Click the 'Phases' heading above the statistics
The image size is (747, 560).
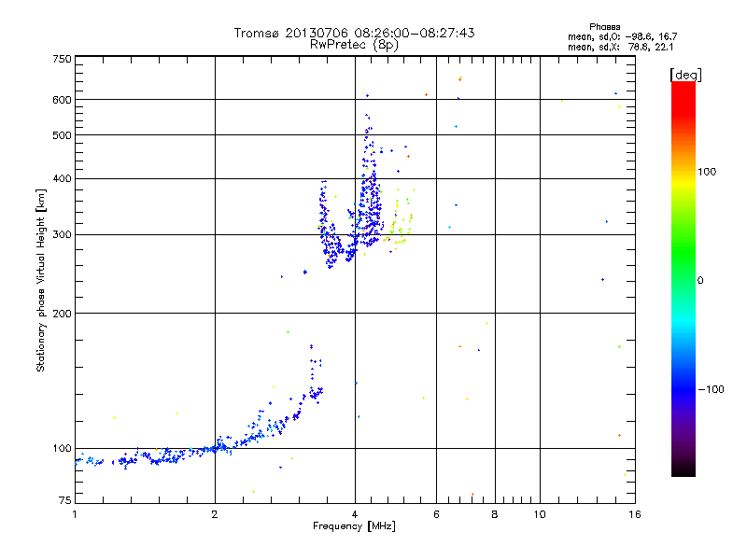tap(604, 27)
